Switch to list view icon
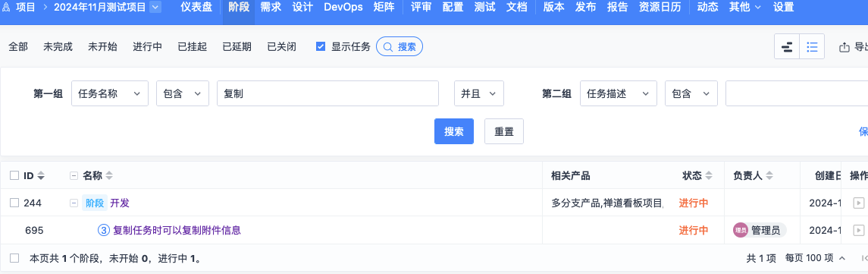Image resolution: width=868 pixels, height=274 pixels. (x=812, y=46)
